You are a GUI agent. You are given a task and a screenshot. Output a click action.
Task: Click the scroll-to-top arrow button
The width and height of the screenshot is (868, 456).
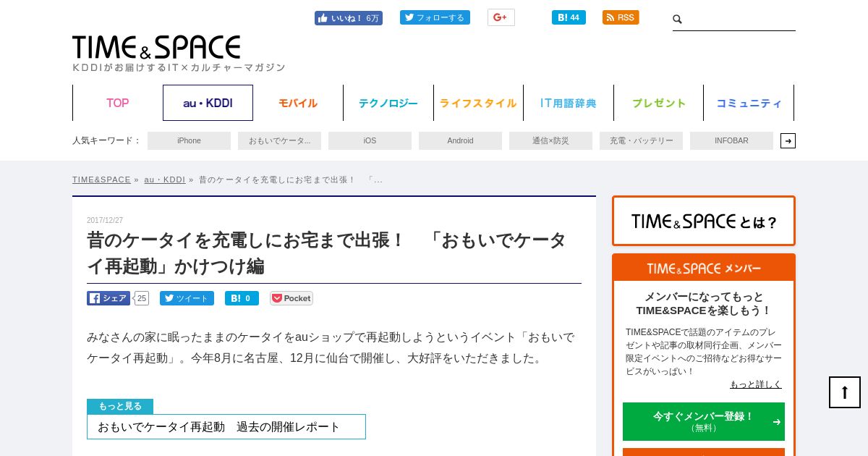[845, 392]
